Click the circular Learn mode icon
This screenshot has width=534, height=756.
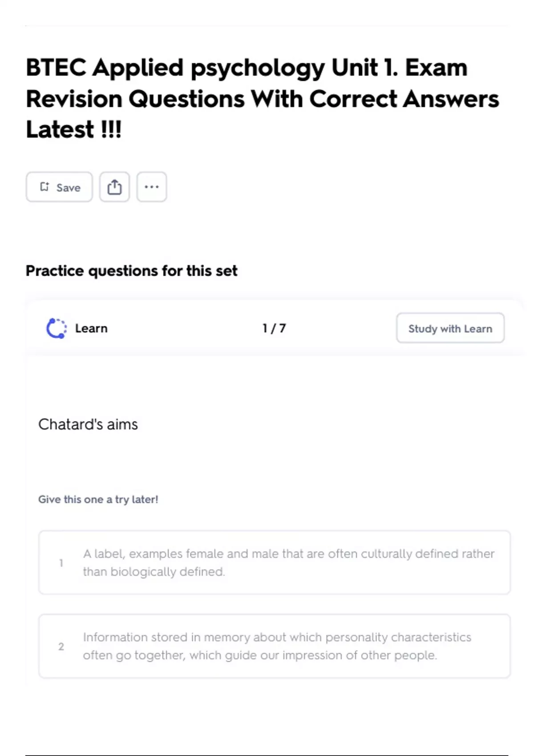coord(57,328)
